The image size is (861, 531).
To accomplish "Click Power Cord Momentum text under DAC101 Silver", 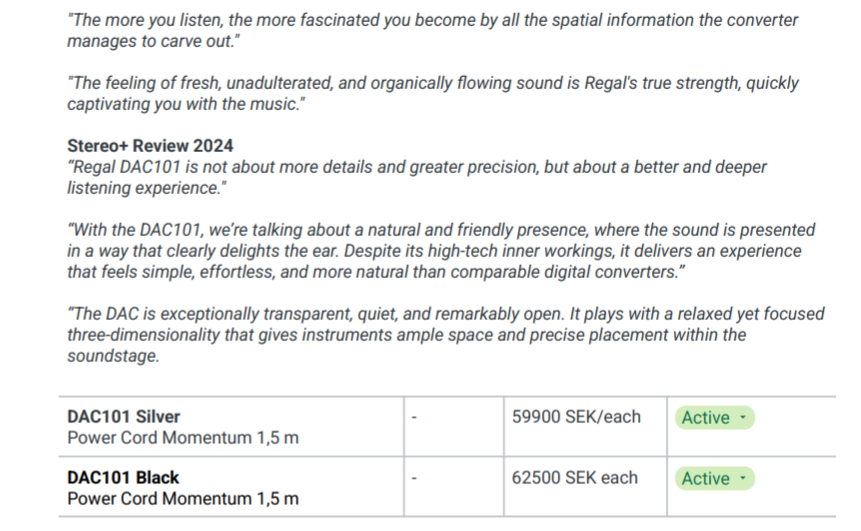I will [x=182, y=438].
